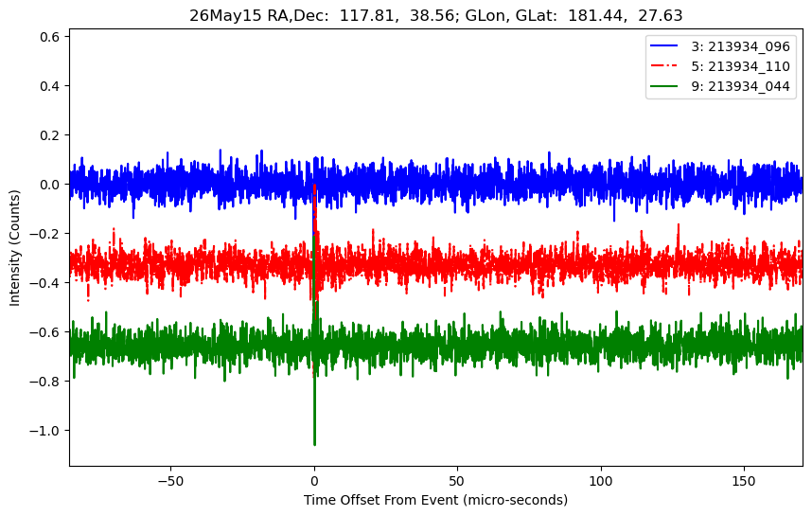Click the y-axis label Intensity (Counts)

tap(14, 248)
